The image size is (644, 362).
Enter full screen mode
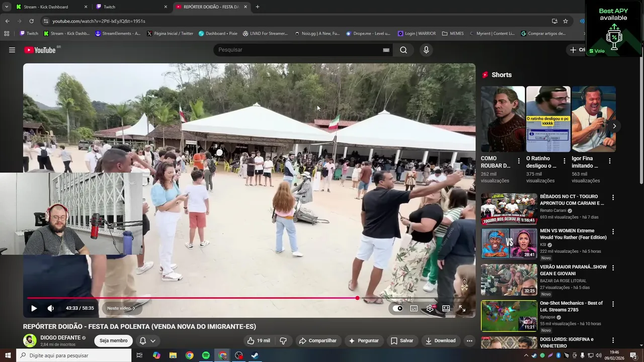(462, 308)
